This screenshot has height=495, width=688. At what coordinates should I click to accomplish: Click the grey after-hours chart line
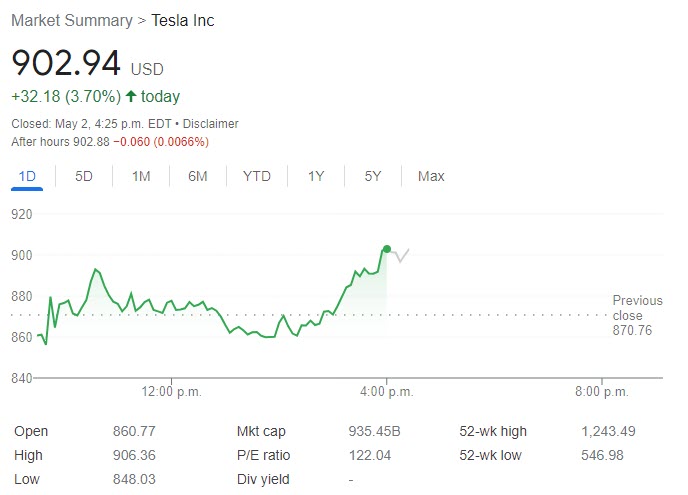[x=400, y=255]
